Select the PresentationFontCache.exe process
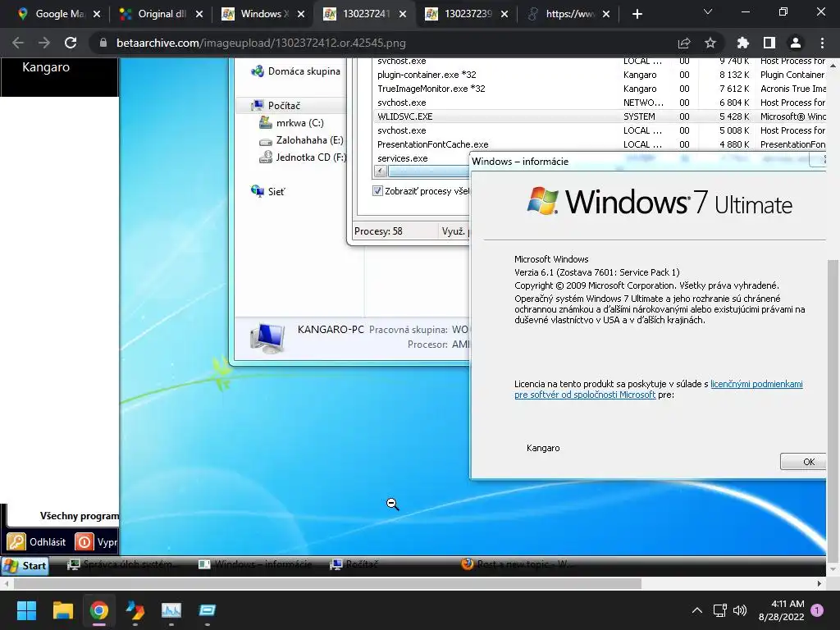840x630 pixels. [x=433, y=144]
